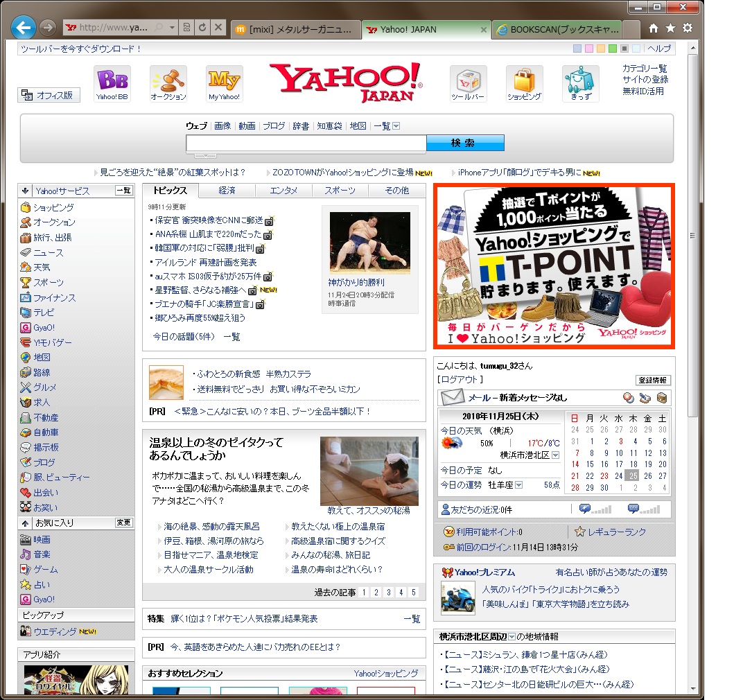Open the address bar dropdown arrow
743x700 pixels.
click(171, 28)
